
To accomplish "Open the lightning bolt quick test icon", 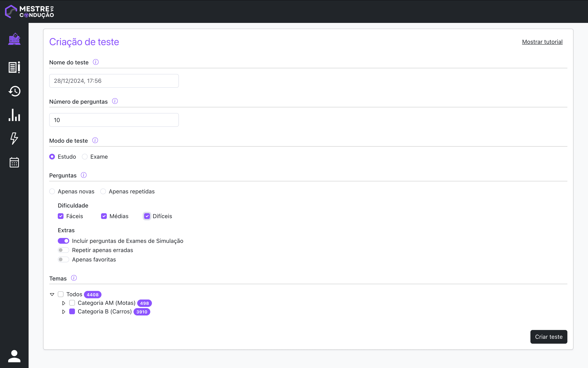I will [14, 138].
